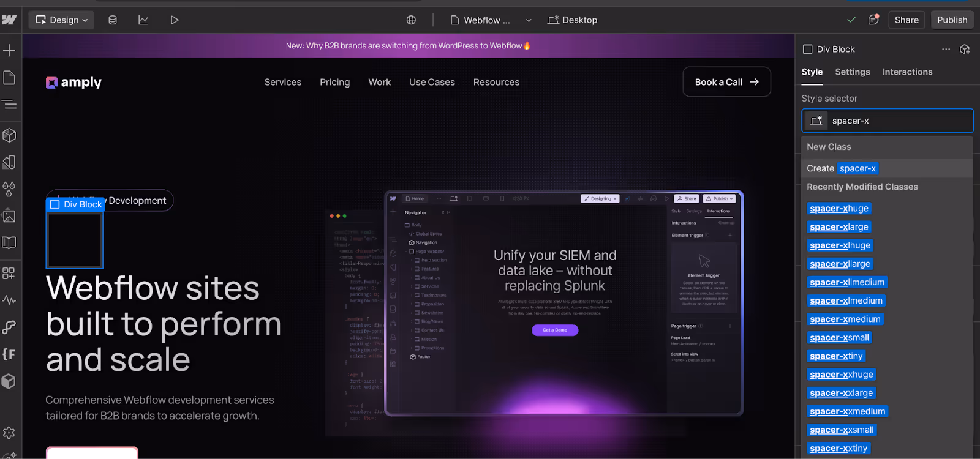Select the spacer-xllmedium class
The width and height of the screenshot is (980, 459).
pyautogui.click(x=847, y=282)
